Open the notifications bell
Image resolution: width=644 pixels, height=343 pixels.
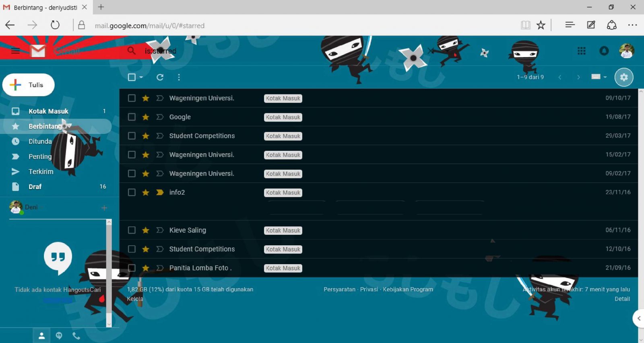[604, 51]
